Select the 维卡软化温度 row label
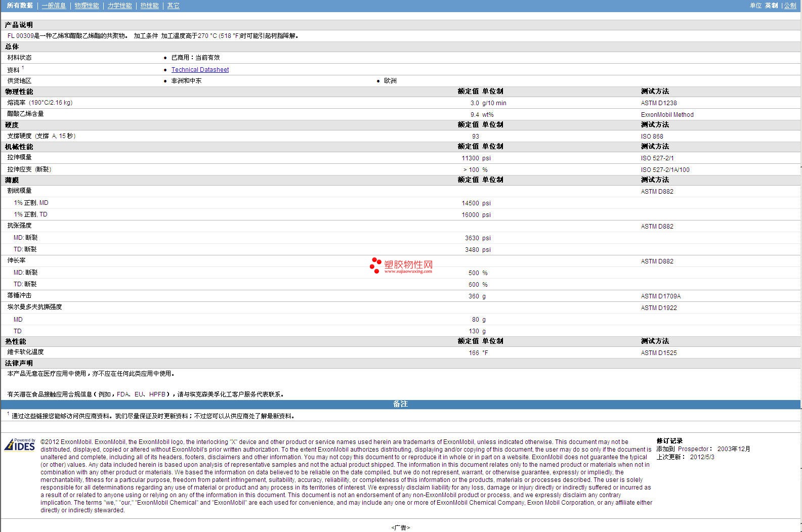The height and width of the screenshot is (532, 802). (x=25, y=352)
